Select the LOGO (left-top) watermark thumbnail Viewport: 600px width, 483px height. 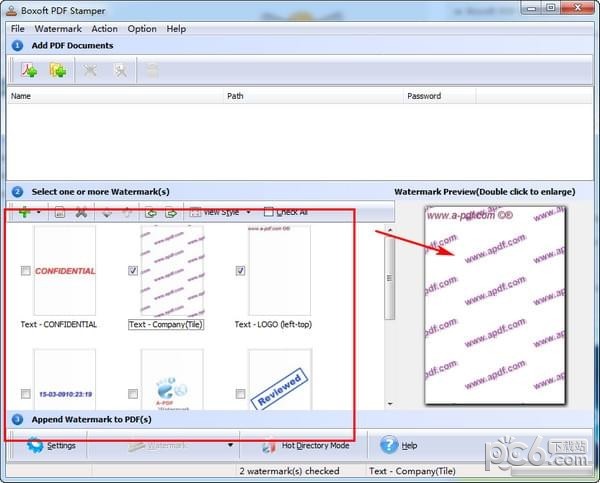tap(280, 270)
